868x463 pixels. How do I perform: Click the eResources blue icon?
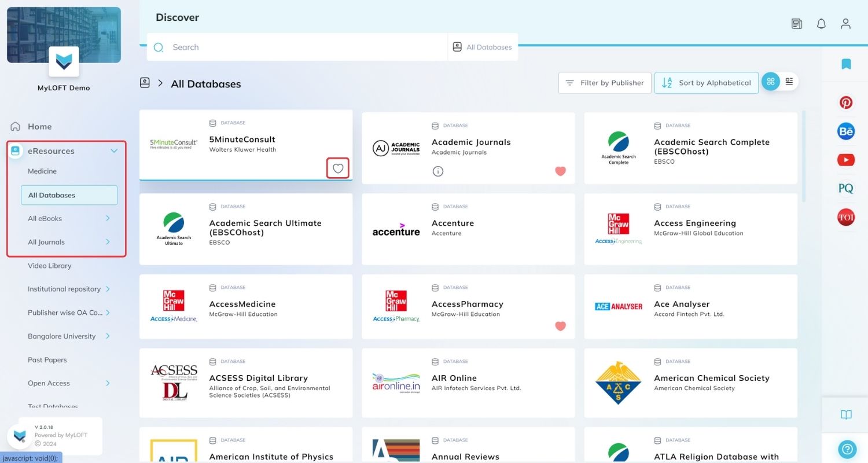pyautogui.click(x=16, y=150)
